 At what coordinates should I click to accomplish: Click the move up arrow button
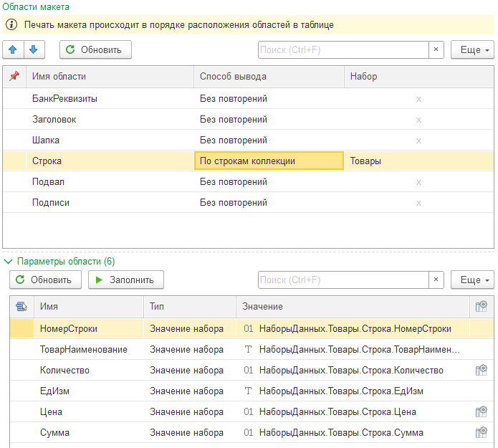[14, 49]
